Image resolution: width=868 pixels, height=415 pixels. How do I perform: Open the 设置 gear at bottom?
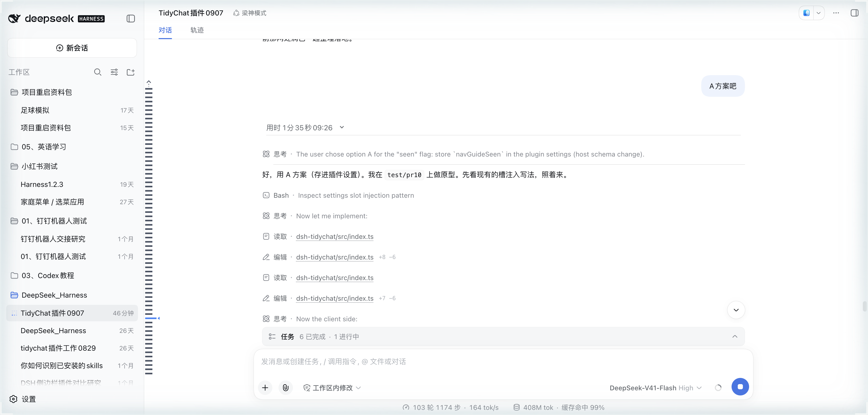click(x=13, y=399)
